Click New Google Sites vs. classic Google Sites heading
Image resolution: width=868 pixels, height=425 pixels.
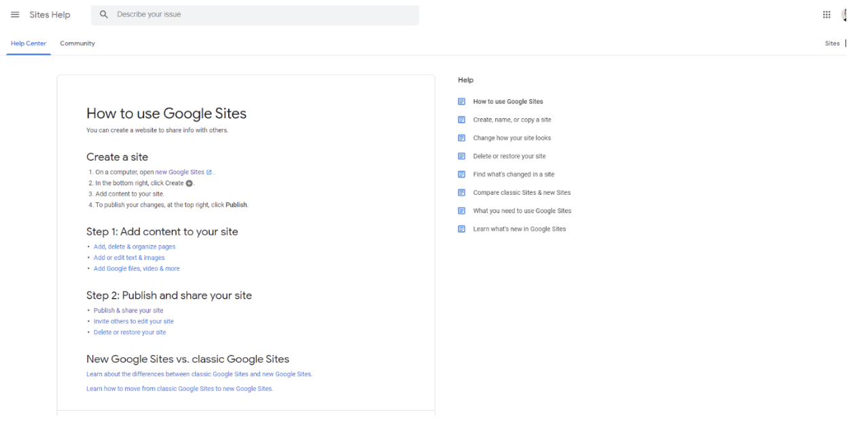(187, 359)
